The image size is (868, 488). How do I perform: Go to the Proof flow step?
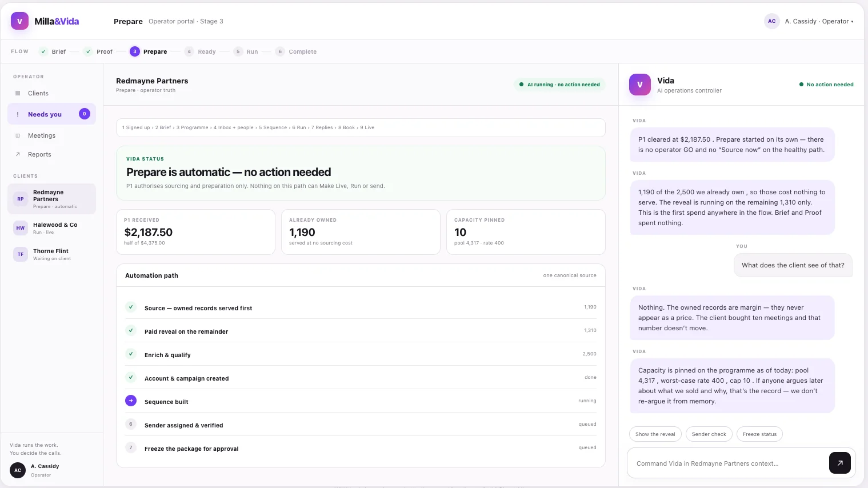pyautogui.click(x=98, y=51)
